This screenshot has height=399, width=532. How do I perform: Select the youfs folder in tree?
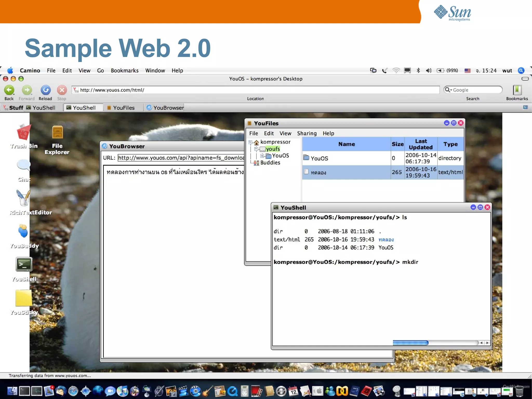pyautogui.click(x=273, y=149)
